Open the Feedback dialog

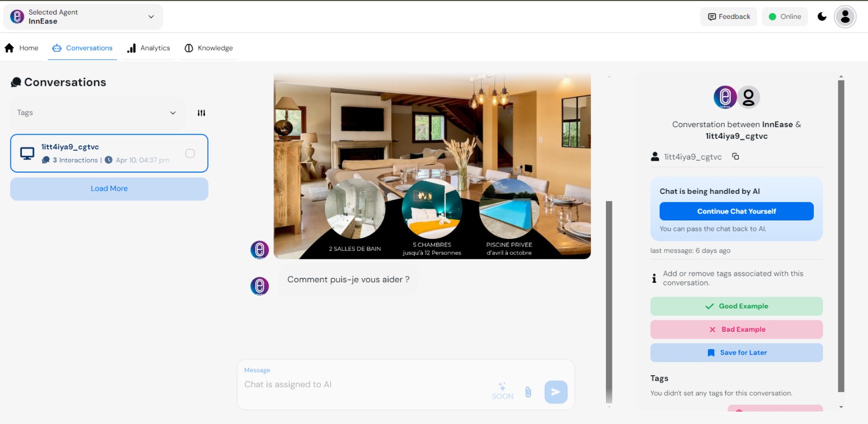[x=729, y=17]
